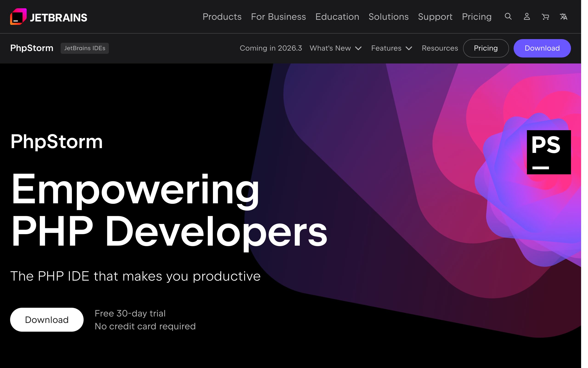Click the 'No credit card required' text
This screenshot has width=588, height=368.
(x=145, y=326)
